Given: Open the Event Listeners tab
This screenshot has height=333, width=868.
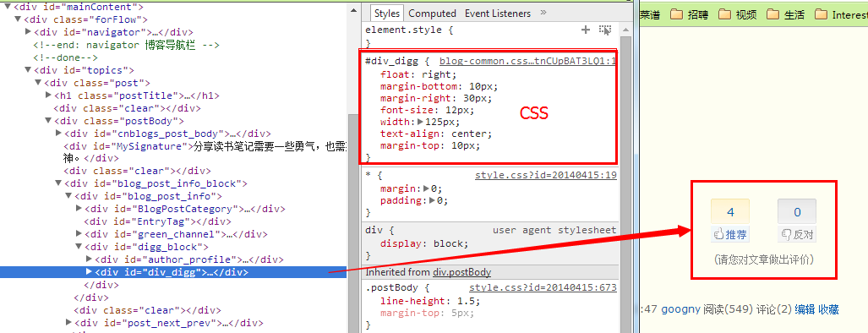Looking at the screenshot, I should pyautogui.click(x=498, y=14).
